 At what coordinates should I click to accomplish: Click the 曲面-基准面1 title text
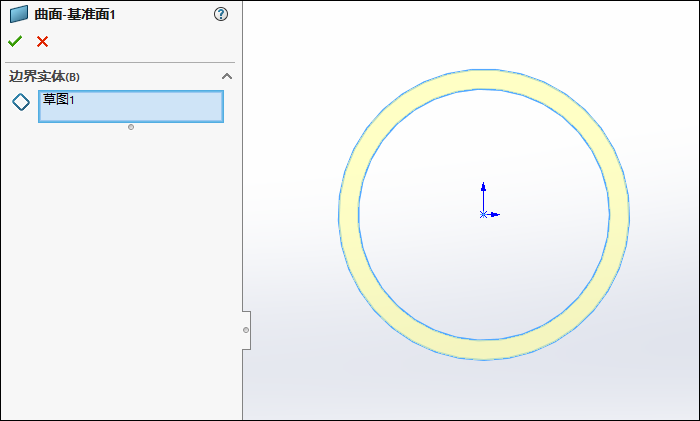coord(75,14)
